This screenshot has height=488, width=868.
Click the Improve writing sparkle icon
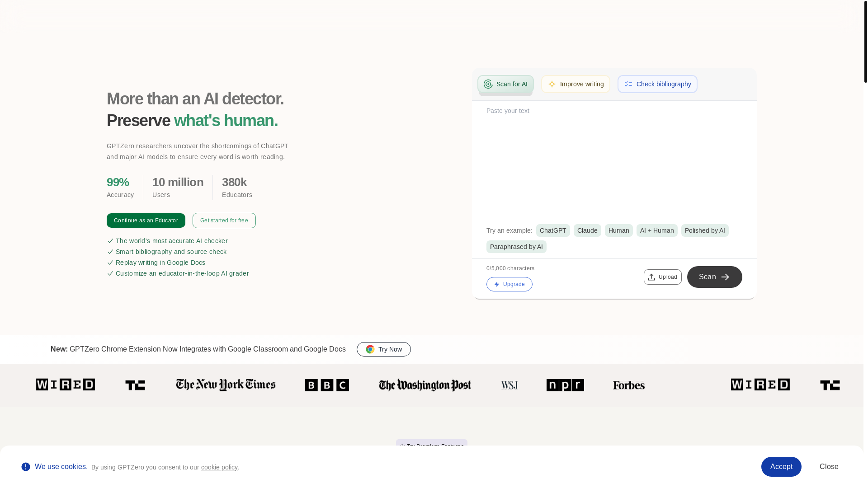click(x=552, y=84)
